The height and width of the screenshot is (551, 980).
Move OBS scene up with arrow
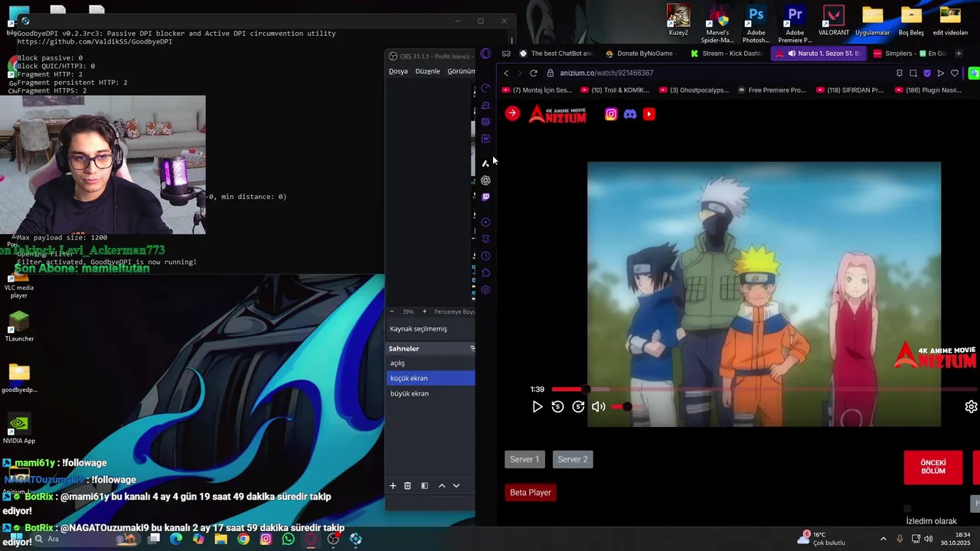pos(442,486)
